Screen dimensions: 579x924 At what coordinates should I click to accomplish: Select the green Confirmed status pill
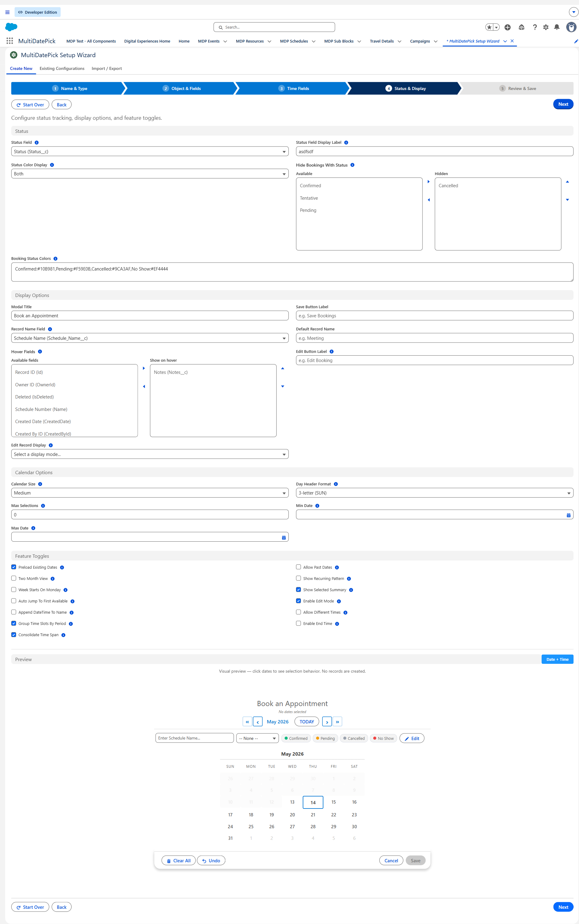point(296,738)
